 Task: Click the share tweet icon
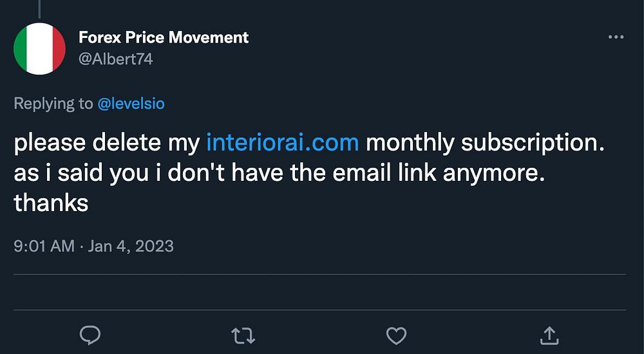pyautogui.click(x=549, y=335)
